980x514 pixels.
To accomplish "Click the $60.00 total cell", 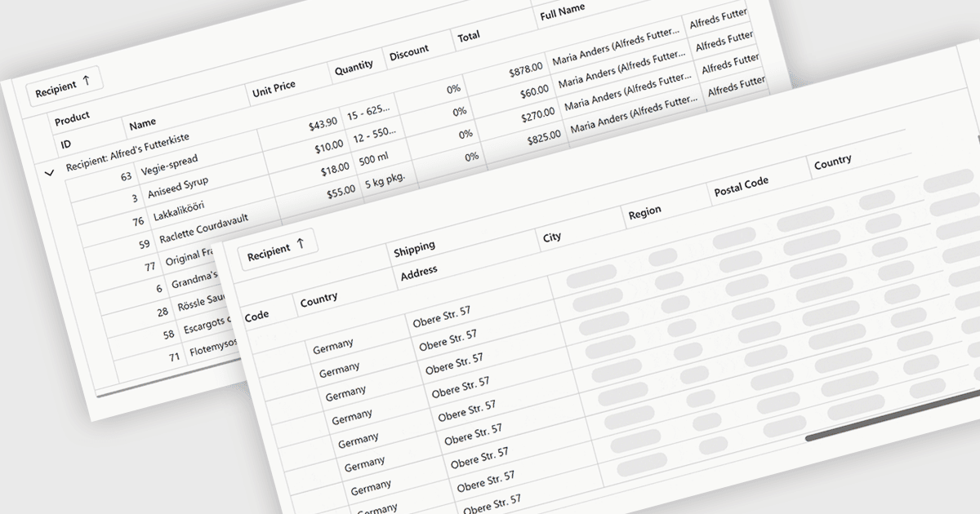I will point(534,93).
